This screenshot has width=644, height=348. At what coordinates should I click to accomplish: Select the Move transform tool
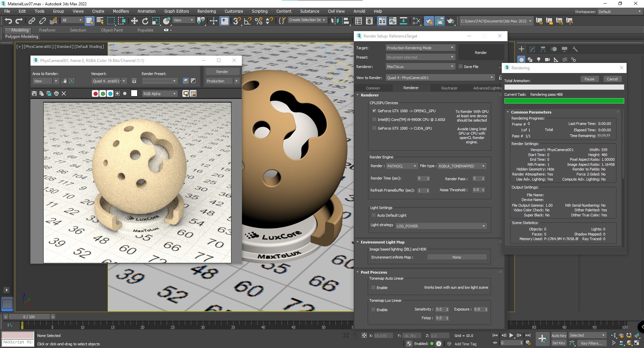click(x=134, y=21)
